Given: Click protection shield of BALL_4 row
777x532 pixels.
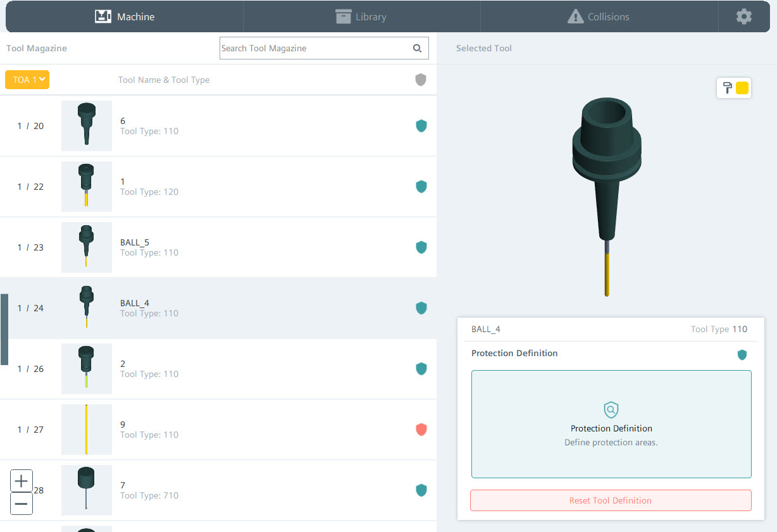Looking at the screenshot, I should (x=421, y=308).
